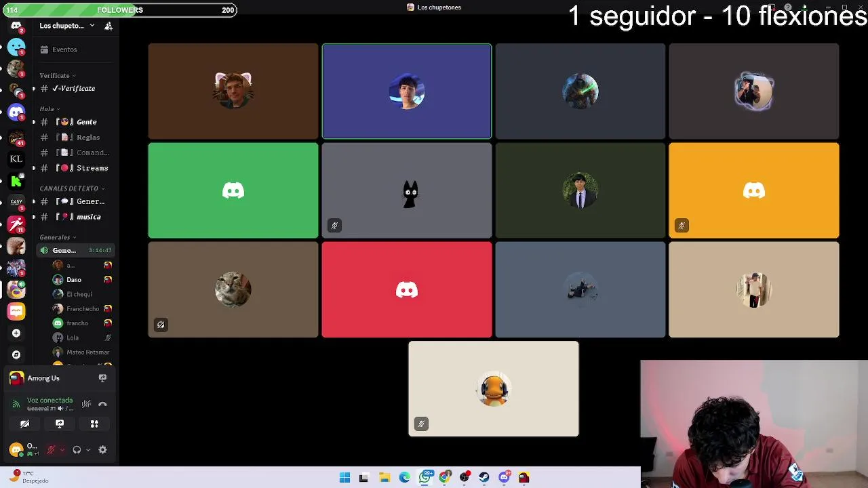Open the Gener... text channel

coord(75,201)
